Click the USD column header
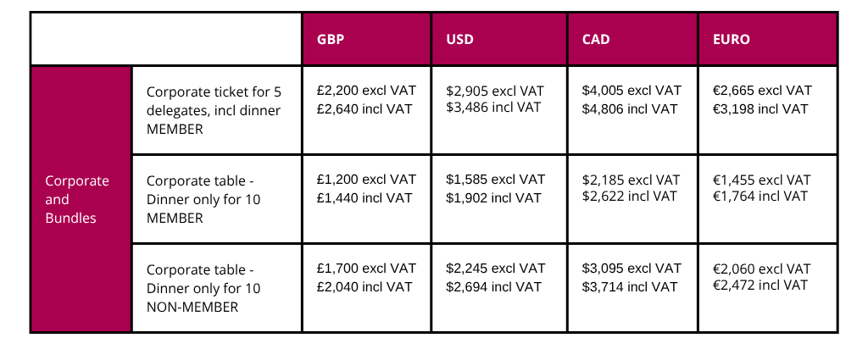Image resolution: width=868 pixels, height=338 pixels. click(x=499, y=39)
